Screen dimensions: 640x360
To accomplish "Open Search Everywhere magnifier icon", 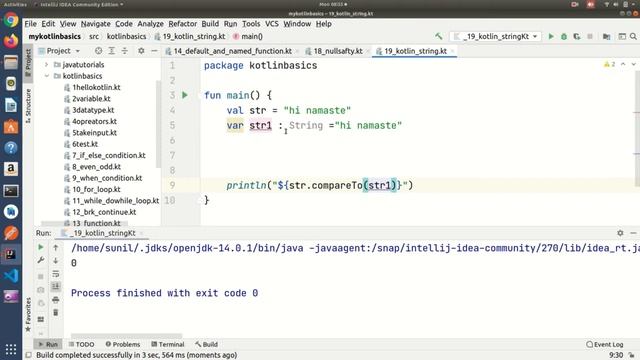I will 633,36.
